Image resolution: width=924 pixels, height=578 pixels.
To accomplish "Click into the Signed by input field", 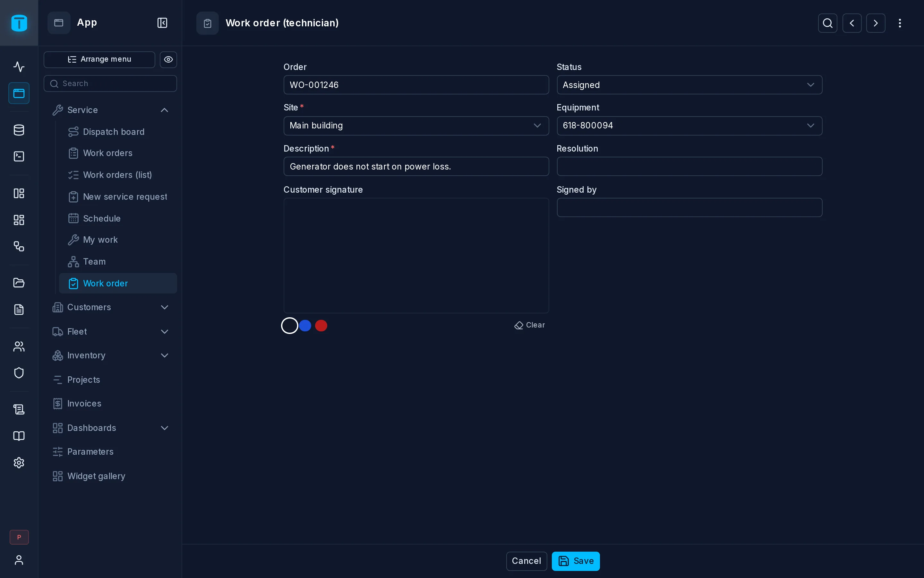I will point(689,207).
